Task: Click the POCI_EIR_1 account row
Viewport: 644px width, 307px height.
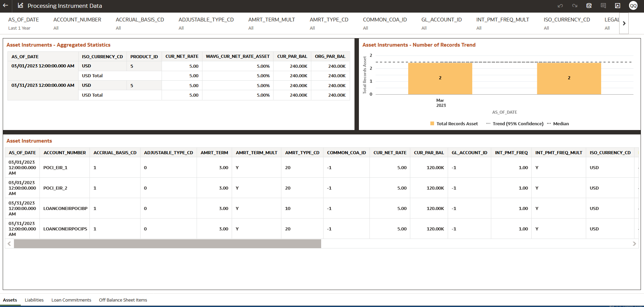Action: (x=55, y=167)
